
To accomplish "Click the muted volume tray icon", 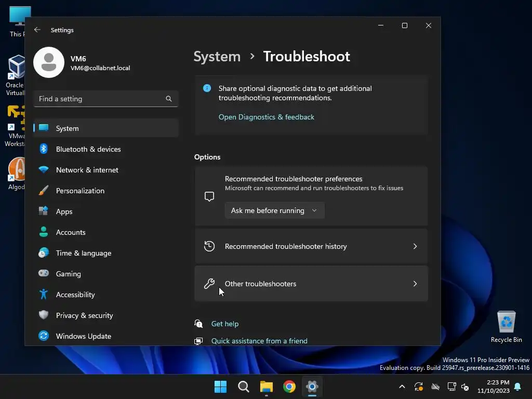I will click(x=465, y=387).
